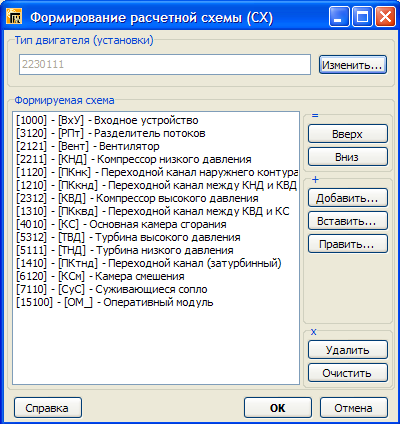Select row [3120] Разделитель потоков

click(x=156, y=133)
